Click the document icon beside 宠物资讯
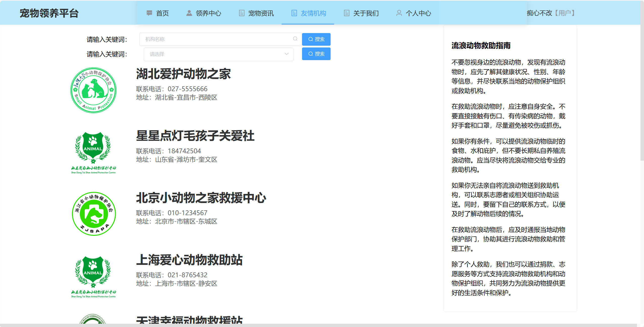 click(242, 13)
